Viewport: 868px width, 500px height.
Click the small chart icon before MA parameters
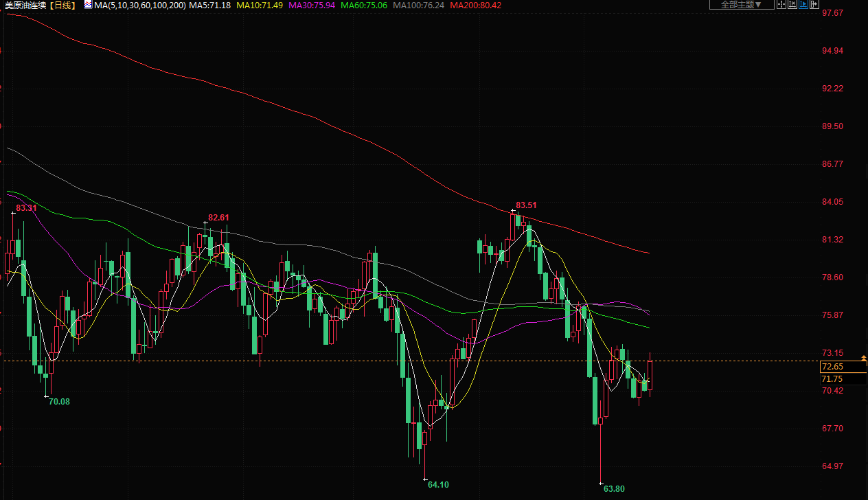[89, 4]
